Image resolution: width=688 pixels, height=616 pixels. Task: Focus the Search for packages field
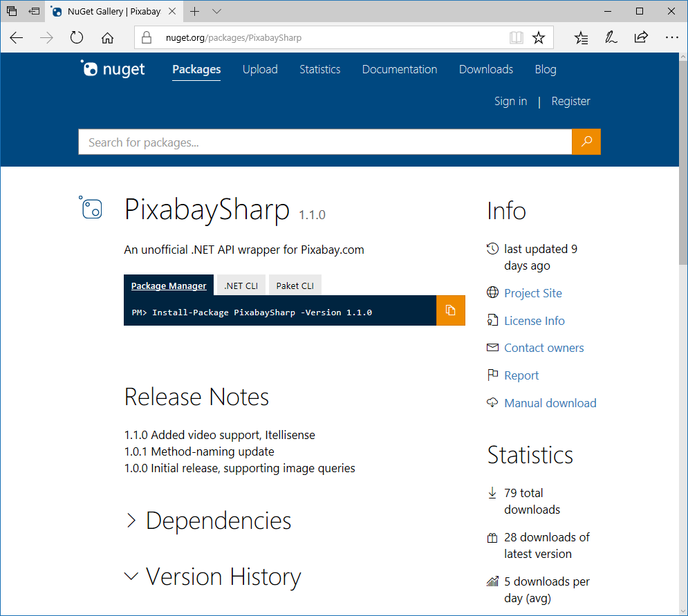click(x=325, y=142)
